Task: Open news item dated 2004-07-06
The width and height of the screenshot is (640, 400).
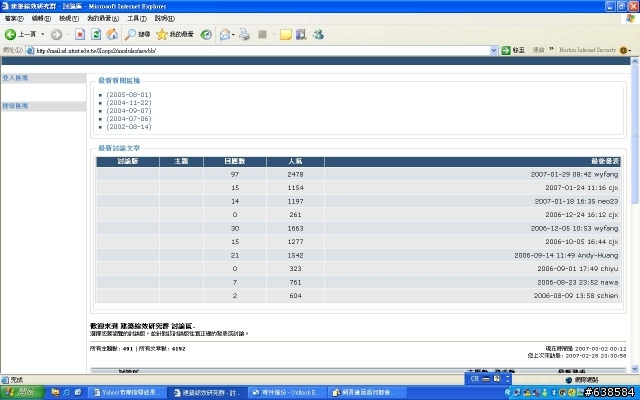Action: [x=129, y=119]
